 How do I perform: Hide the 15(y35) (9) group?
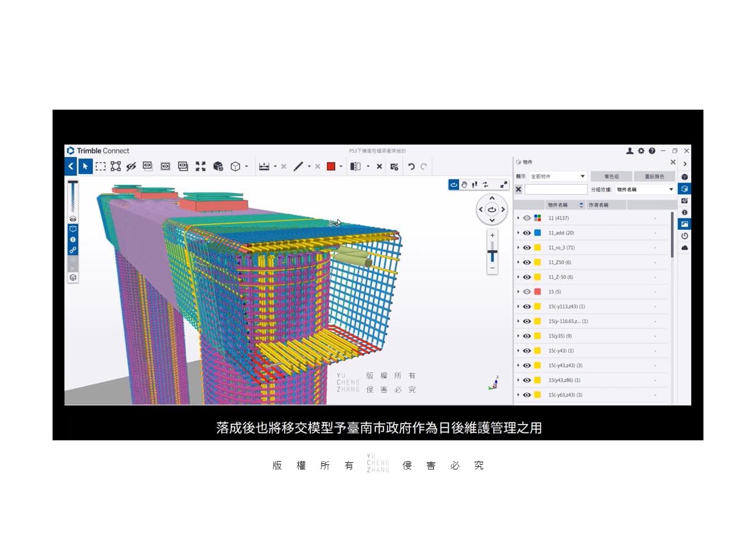527,336
